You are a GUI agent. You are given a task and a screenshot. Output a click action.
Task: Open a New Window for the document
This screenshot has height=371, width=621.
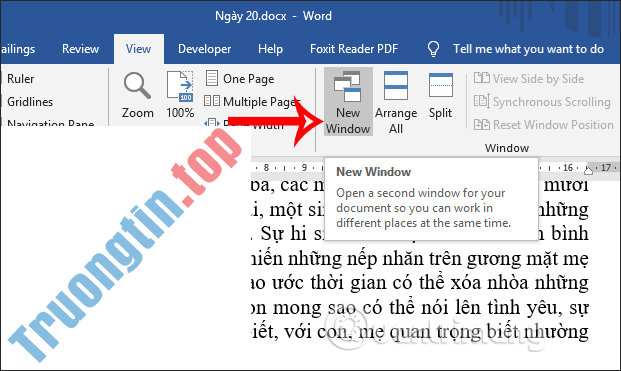pos(348,102)
